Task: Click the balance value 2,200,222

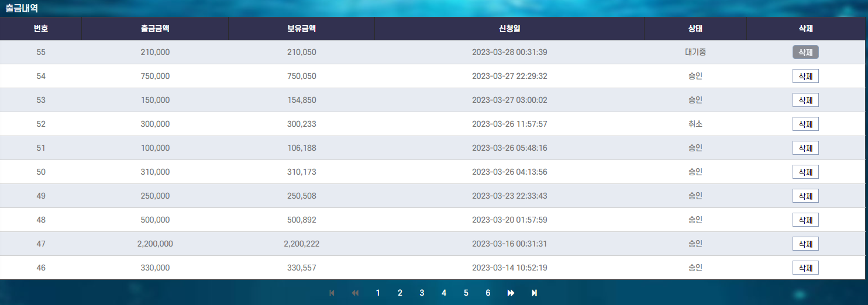Action: [x=301, y=244]
